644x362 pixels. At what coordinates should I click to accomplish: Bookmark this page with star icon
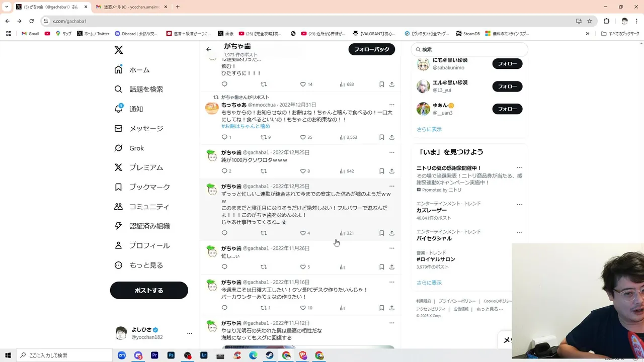tap(590, 21)
